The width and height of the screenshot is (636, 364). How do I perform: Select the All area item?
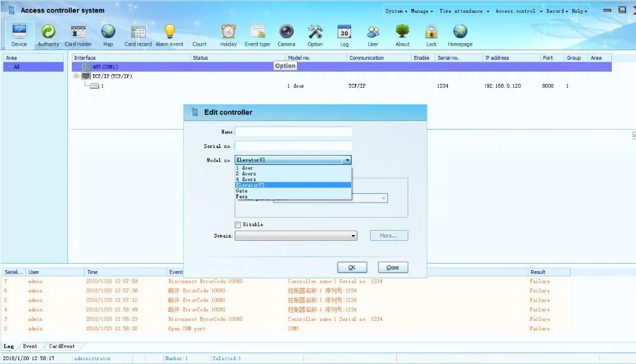click(x=33, y=67)
